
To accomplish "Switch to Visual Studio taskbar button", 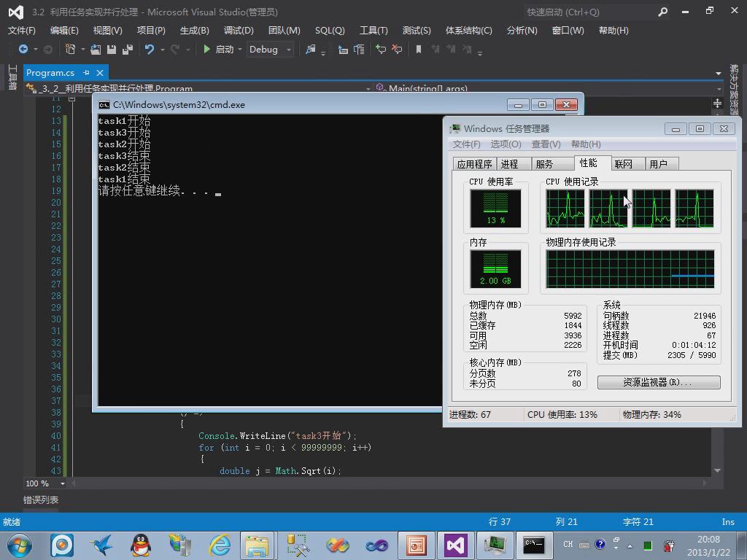I will (455, 545).
